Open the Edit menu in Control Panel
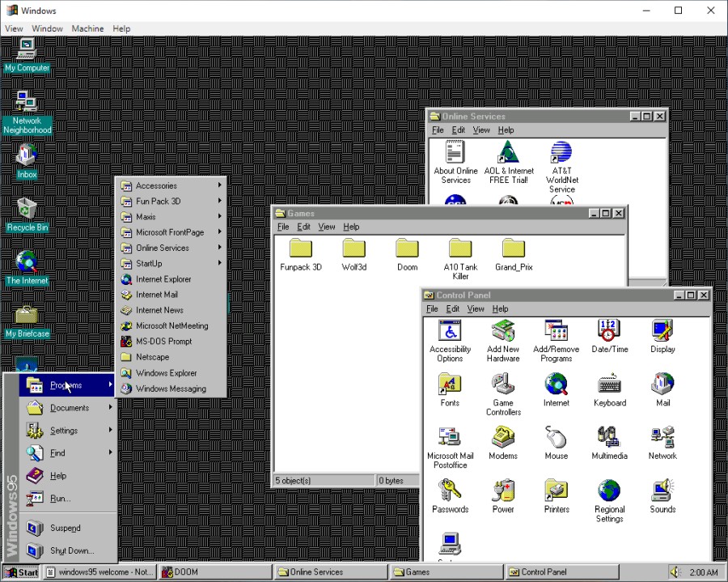Image resolution: width=728 pixels, height=582 pixels. [x=452, y=308]
